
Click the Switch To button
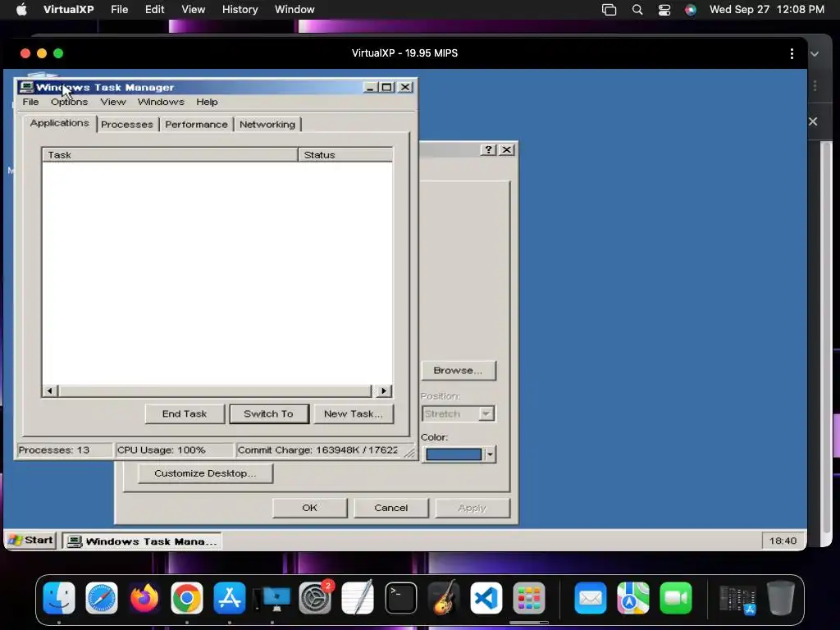coord(268,413)
